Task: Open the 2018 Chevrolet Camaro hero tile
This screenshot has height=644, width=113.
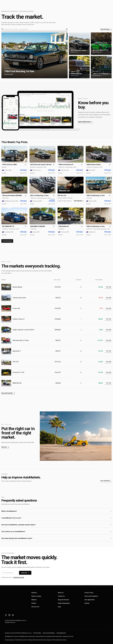Action: tap(79, 43)
